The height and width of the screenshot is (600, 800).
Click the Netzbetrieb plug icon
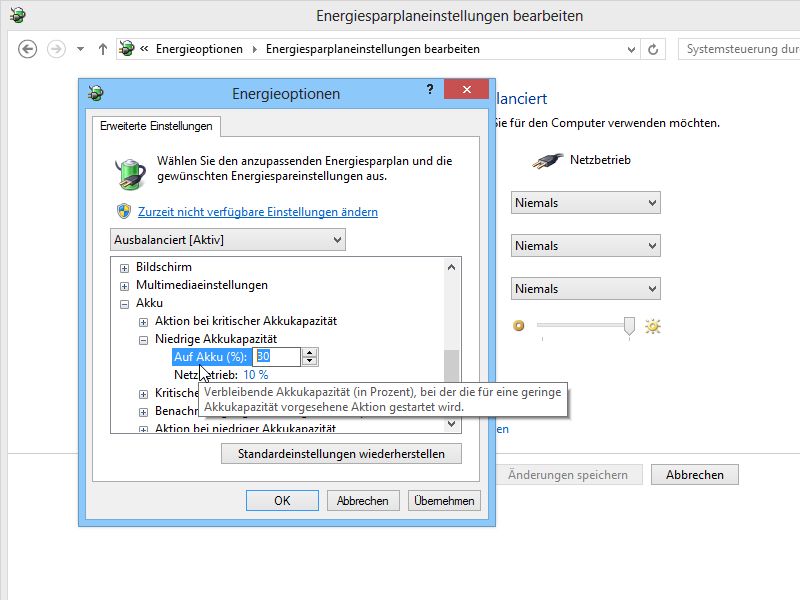[547, 161]
